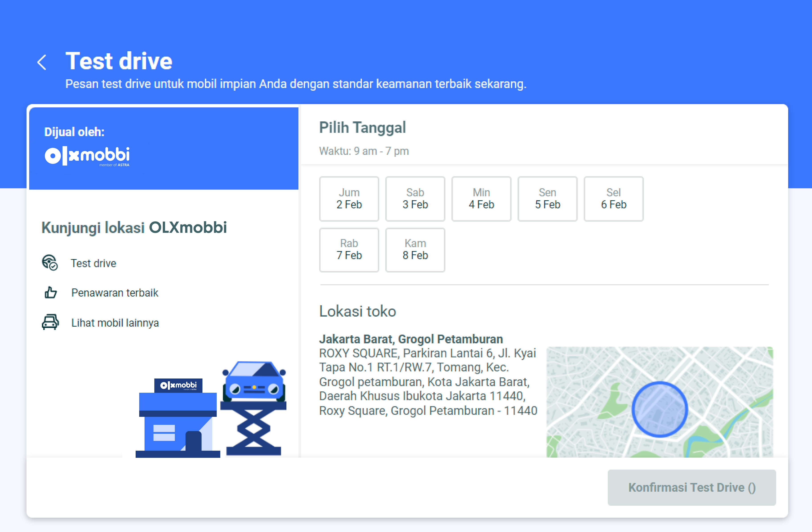Screen dimensions: 812x532
Task: Click the 'Test drive' page title
Action: (119, 61)
